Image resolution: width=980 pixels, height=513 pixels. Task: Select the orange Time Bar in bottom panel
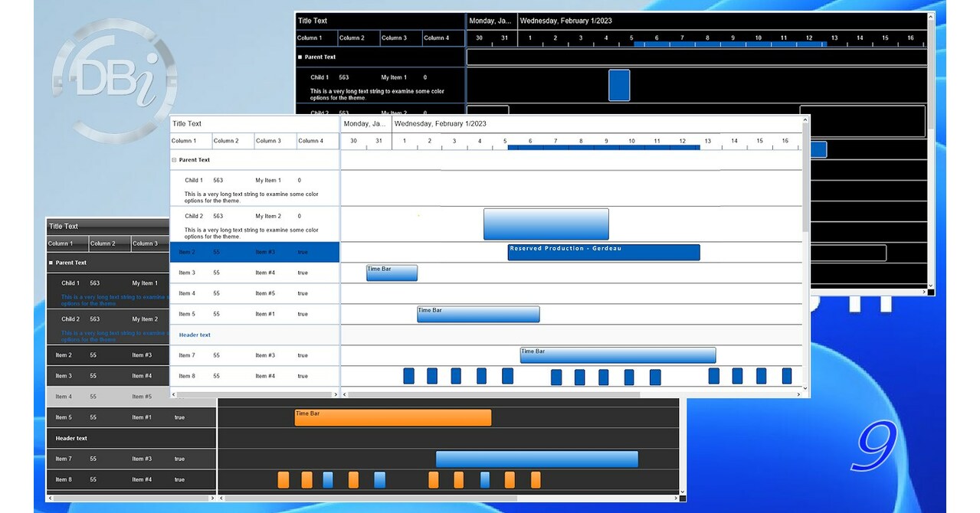[391, 417]
